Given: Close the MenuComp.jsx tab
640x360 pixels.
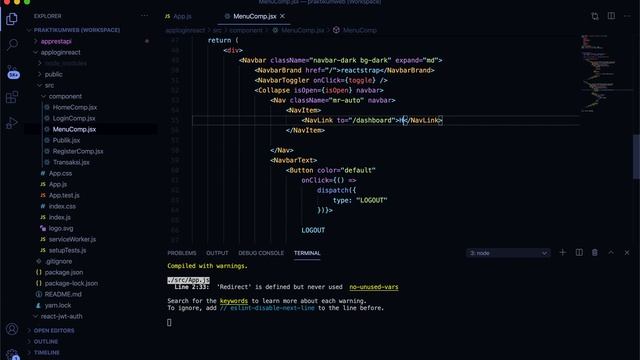Looking at the screenshot, I should click(x=282, y=16).
